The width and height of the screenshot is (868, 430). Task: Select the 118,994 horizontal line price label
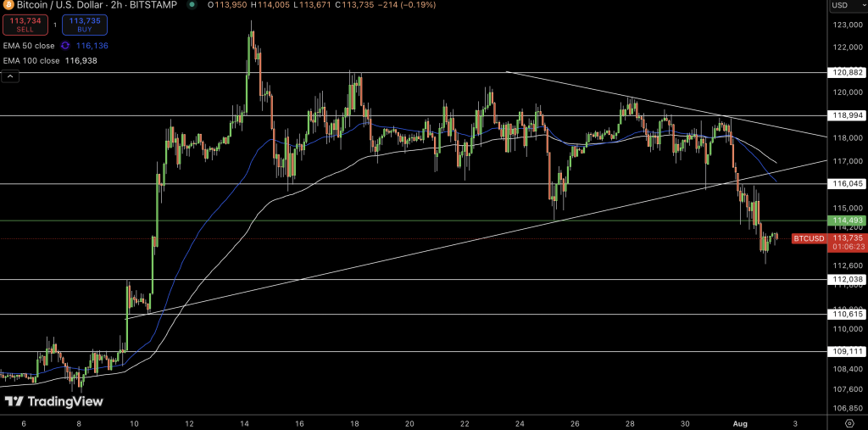click(x=845, y=116)
